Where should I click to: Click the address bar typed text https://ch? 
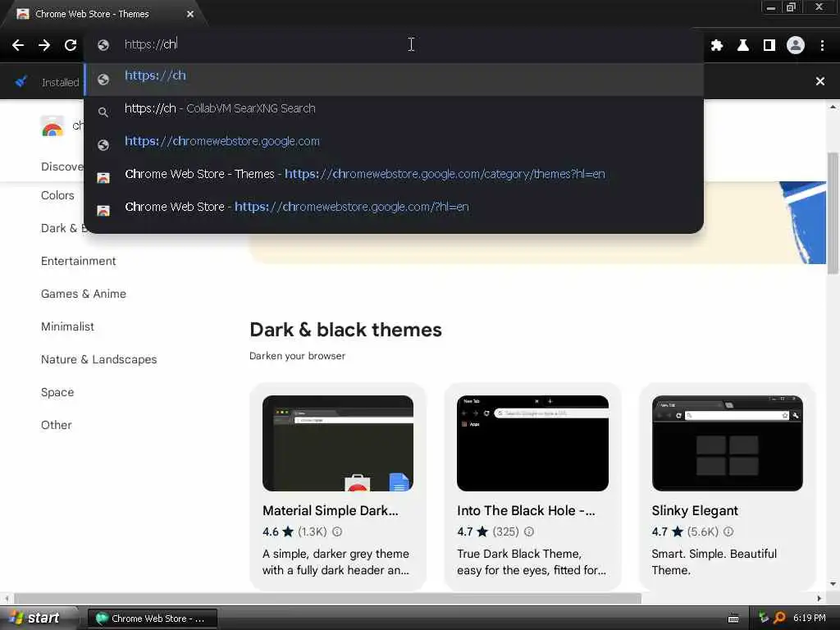151,44
